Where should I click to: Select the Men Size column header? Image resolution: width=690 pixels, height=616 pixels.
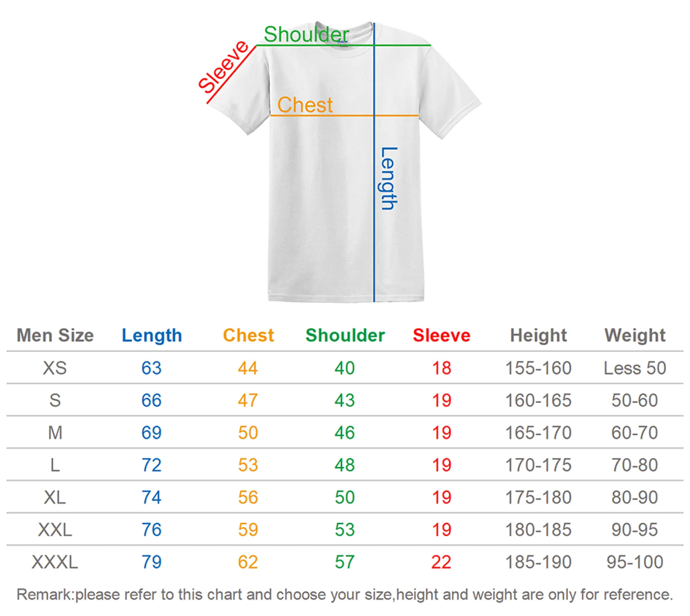pyautogui.click(x=55, y=335)
